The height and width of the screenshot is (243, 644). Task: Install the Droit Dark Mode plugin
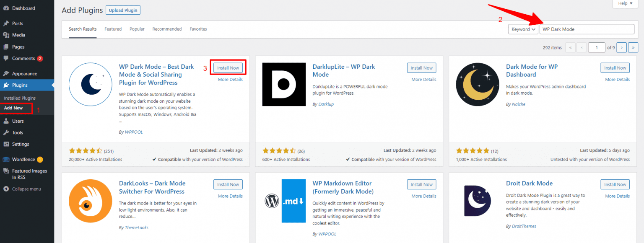(x=615, y=184)
